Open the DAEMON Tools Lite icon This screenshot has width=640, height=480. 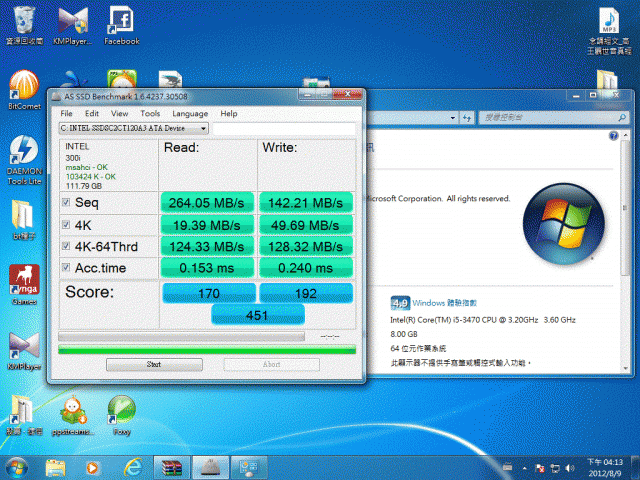tap(24, 160)
